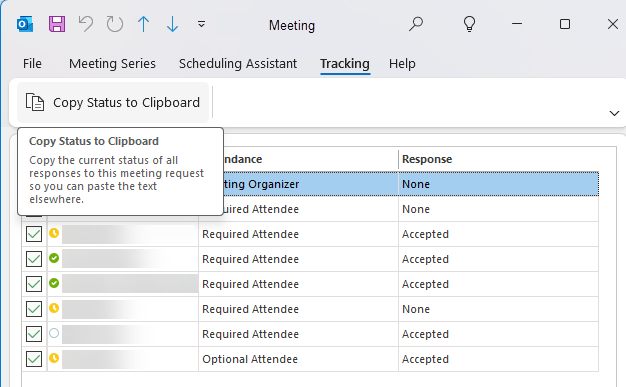
Task: Open the File menu
Action: pos(32,64)
